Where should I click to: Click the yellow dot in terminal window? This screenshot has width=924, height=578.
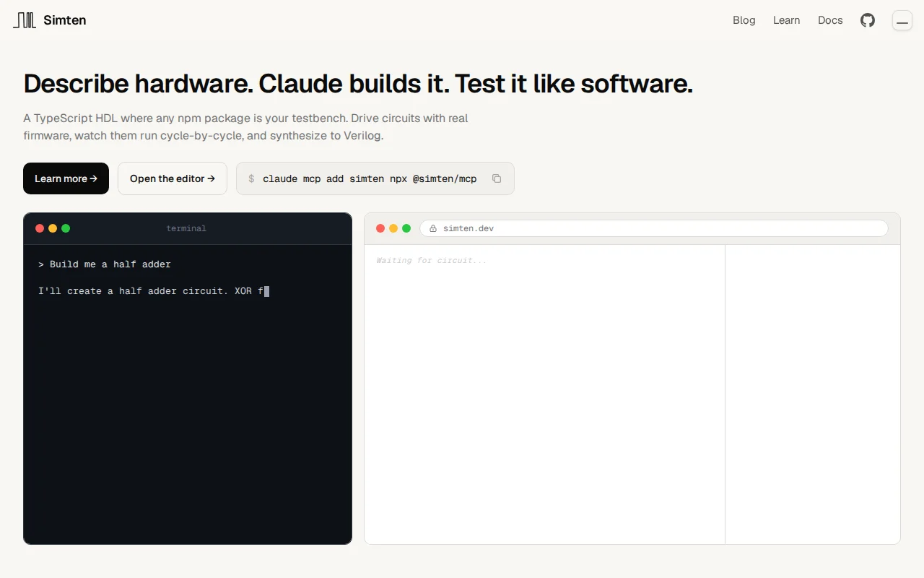click(53, 228)
